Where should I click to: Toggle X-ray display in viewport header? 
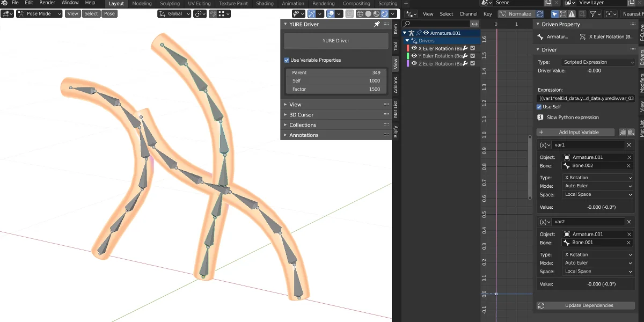(x=349, y=13)
